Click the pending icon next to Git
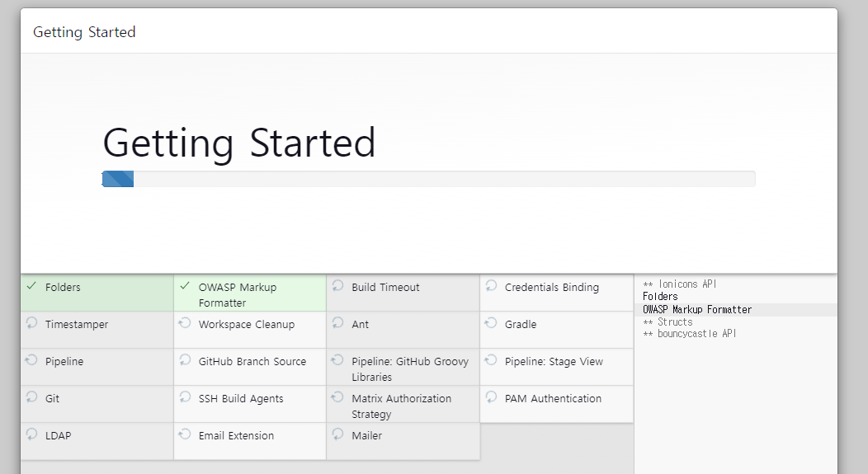This screenshot has height=474, width=868. [x=31, y=397]
